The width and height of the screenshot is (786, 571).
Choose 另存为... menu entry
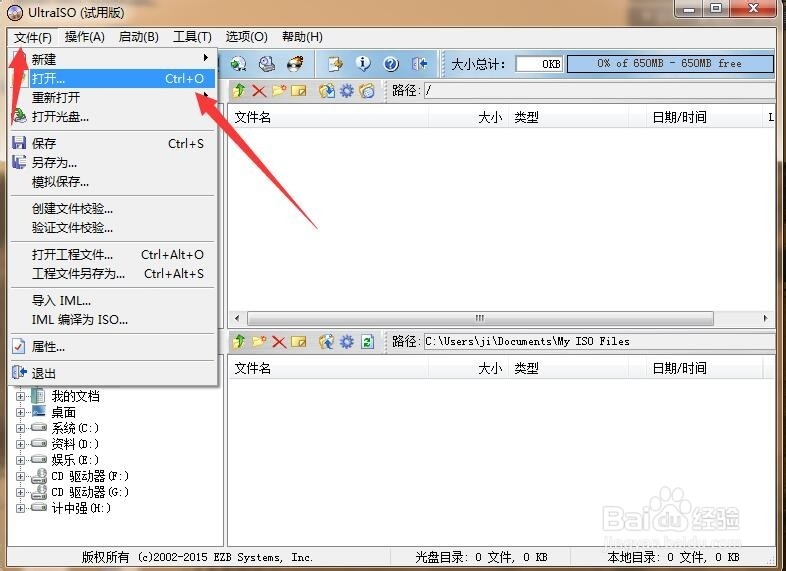pos(113,163)
